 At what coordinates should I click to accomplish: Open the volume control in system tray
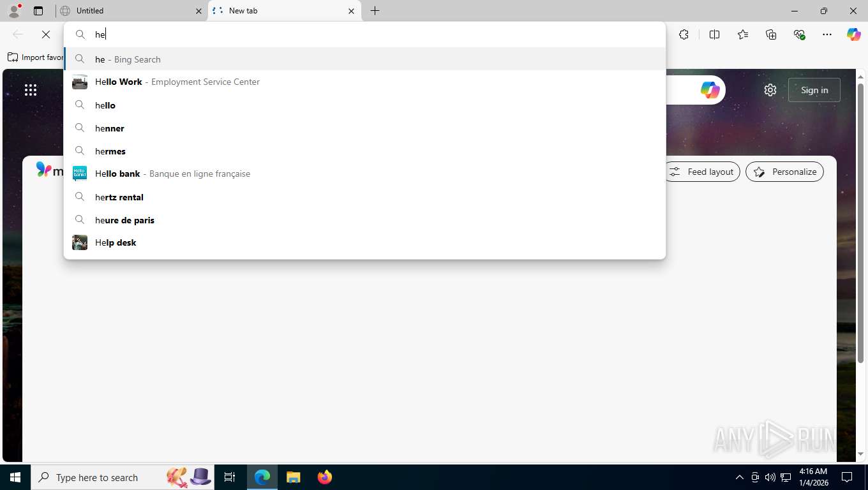[770, 477]
